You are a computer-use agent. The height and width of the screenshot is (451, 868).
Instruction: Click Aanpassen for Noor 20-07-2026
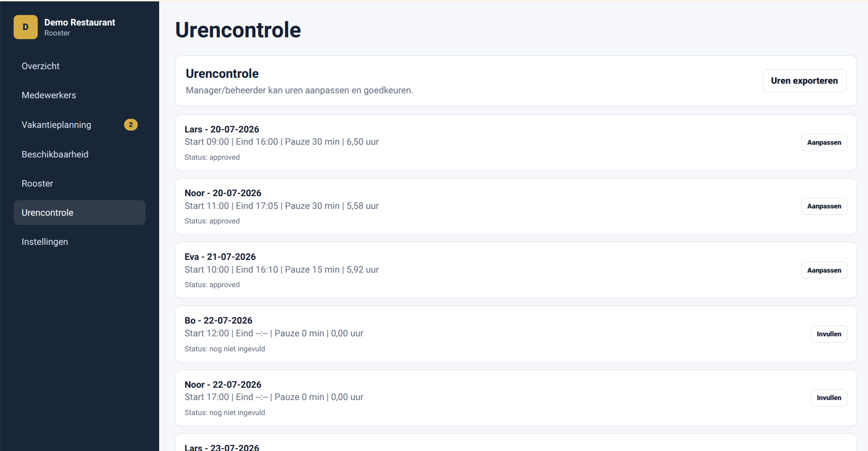click(x=824, y=206)
